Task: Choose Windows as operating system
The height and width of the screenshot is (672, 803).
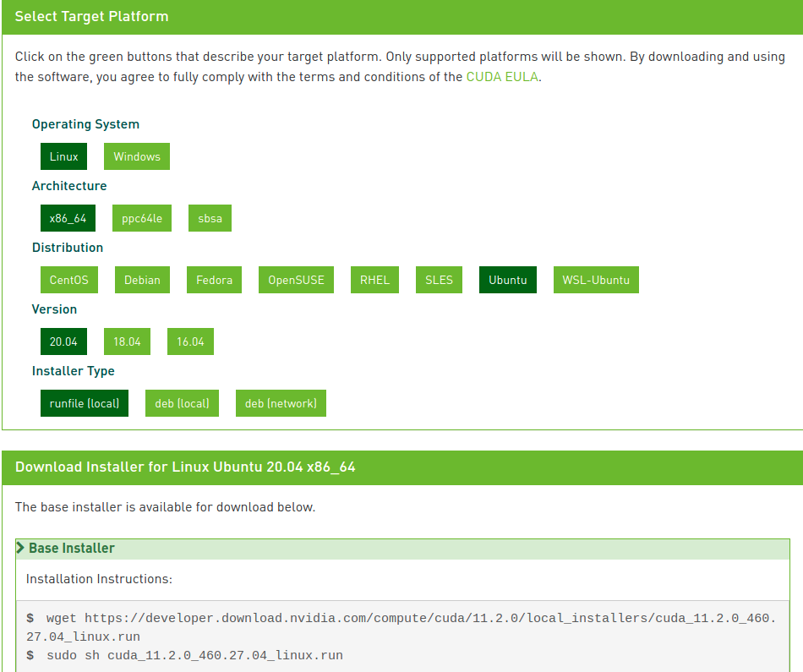Action: point(137,156)
